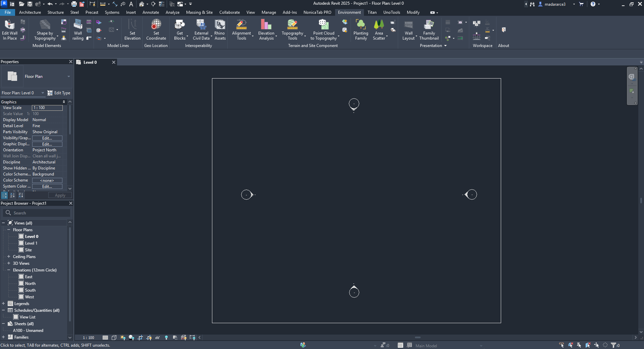Launch Alignment Tools
The image size is (644, 349).
point(241,30)
